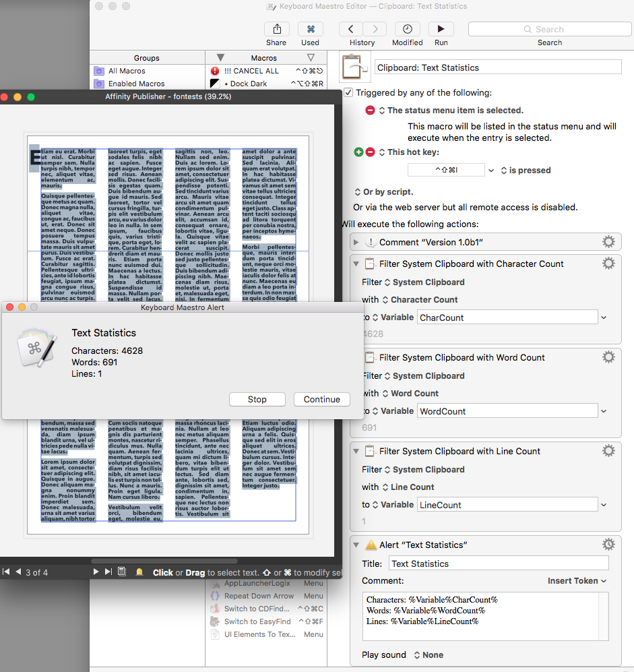
Task: Click the Share toolbar icon
Action: (x=277, y=29)
